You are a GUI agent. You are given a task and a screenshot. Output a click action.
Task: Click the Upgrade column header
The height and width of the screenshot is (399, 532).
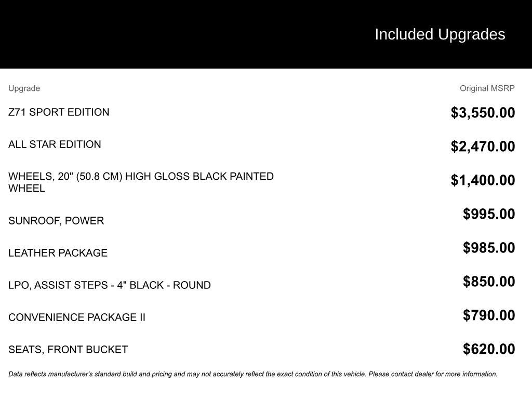(x=24, y=88)
